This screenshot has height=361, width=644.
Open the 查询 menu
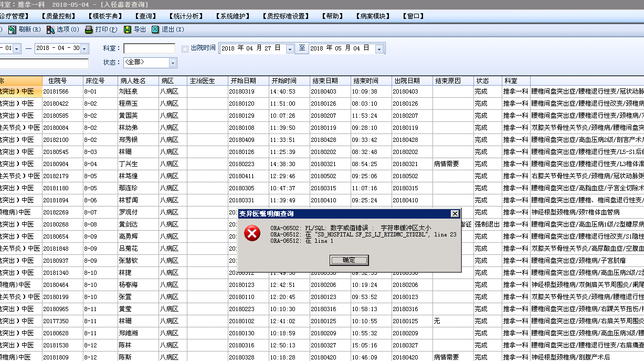point(145,16)
